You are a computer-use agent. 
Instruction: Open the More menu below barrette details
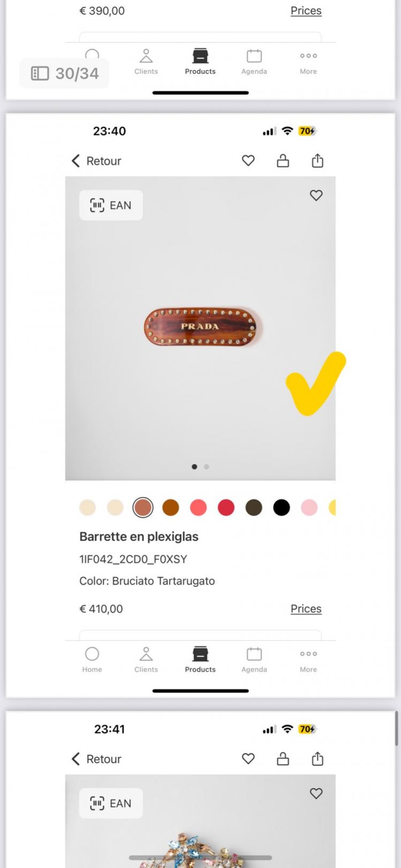(x=308, y=659)
